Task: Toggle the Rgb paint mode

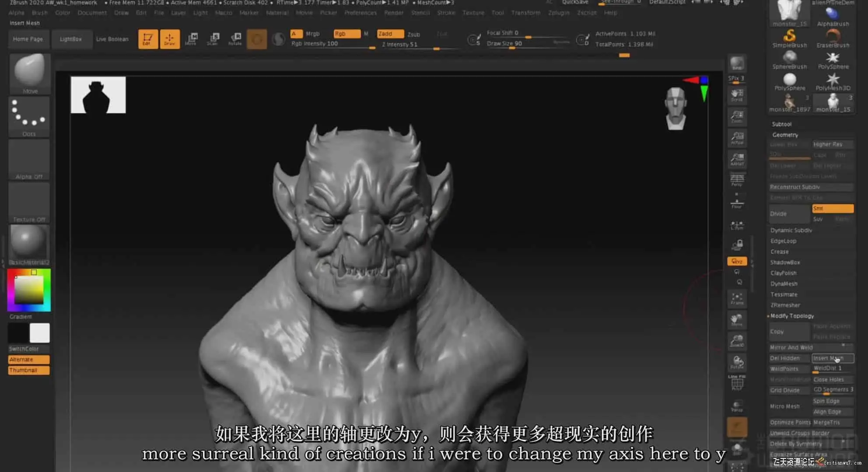Action: [346, 34]
